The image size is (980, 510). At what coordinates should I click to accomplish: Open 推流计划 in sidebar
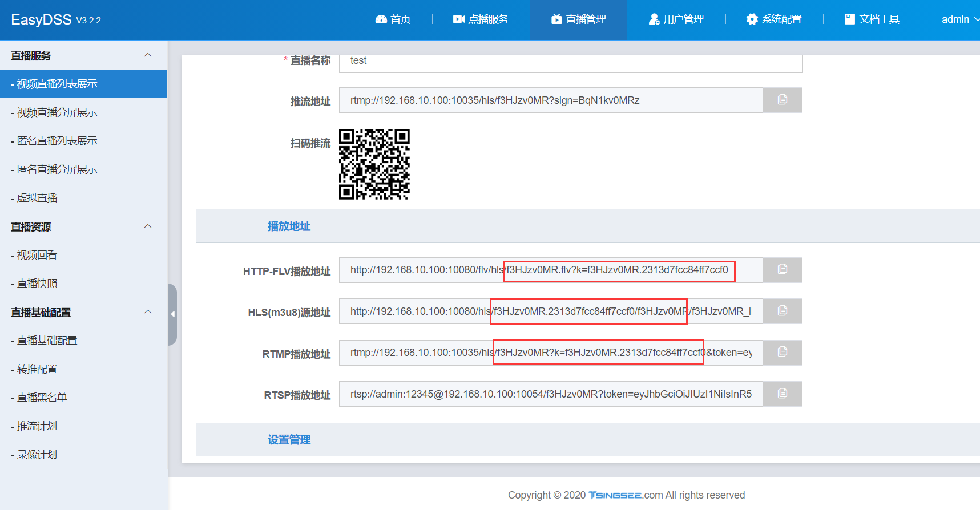(83, 426)
